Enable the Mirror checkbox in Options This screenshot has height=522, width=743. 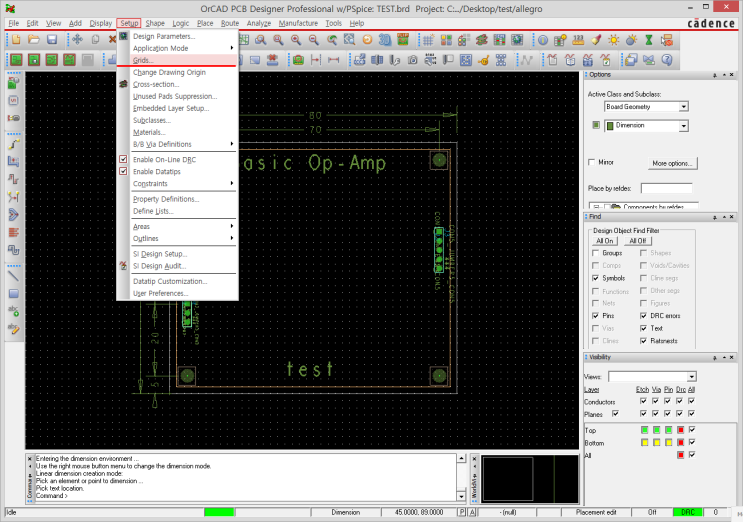[x=592, y=162]
